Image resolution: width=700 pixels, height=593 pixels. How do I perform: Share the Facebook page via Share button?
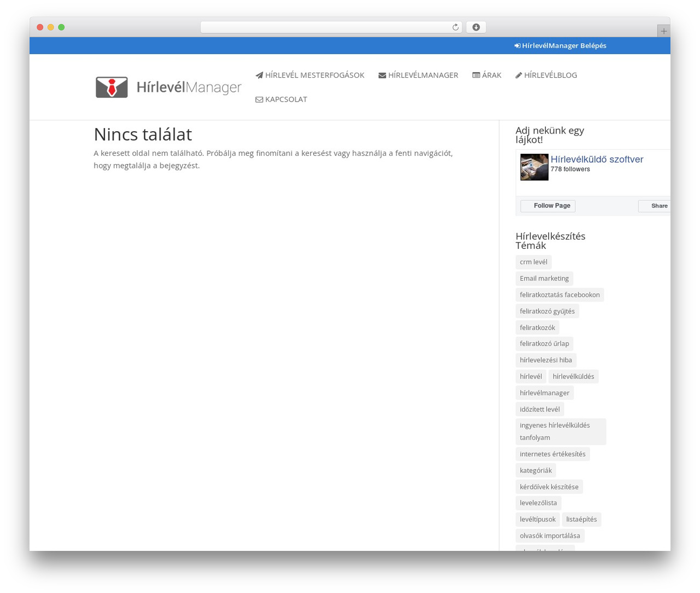[654, 206]
